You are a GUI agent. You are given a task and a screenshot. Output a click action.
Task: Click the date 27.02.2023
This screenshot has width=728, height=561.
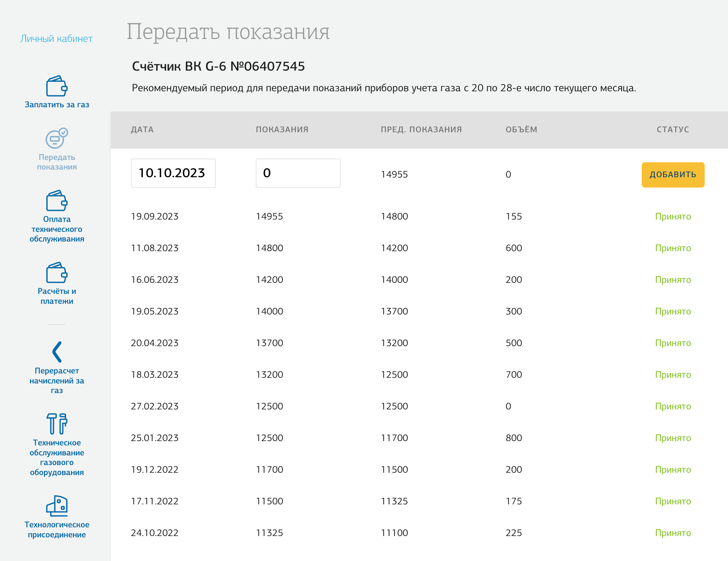tap(155, 406)
